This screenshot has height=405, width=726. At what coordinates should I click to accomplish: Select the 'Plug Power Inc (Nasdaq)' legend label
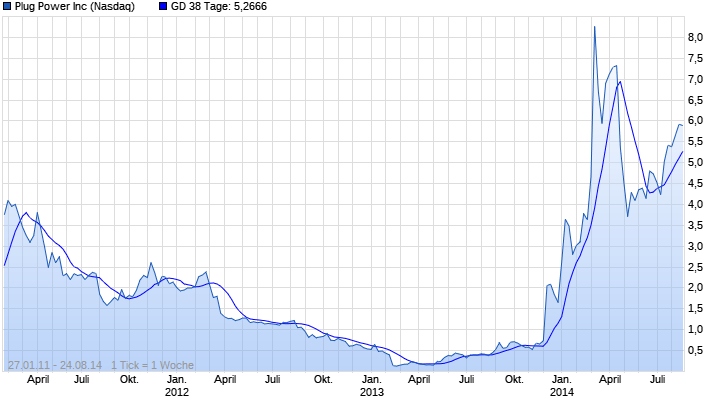75,6
